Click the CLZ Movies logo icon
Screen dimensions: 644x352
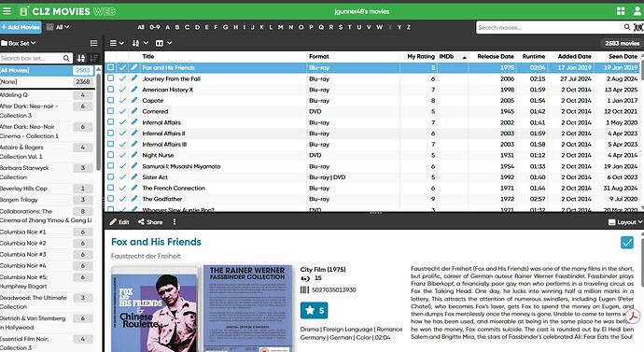tap(24, 11)
